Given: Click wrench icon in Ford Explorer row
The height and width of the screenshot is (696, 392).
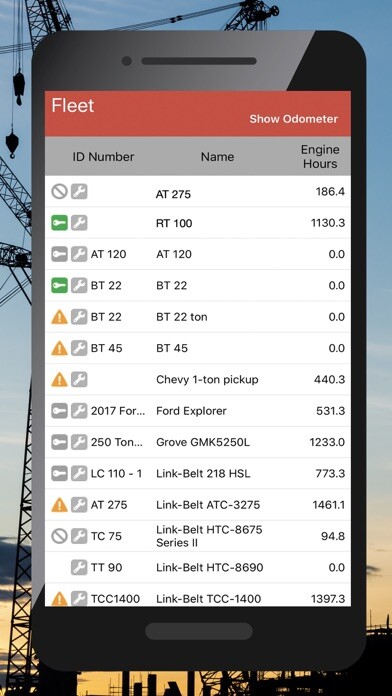Looking at the screenshot, I should pyautogui.click(x=79, y=411).
